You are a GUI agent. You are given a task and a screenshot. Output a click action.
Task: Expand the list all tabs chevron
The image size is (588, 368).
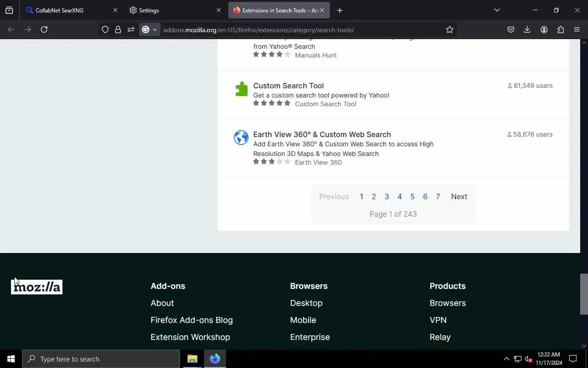[x=497, y=10]
